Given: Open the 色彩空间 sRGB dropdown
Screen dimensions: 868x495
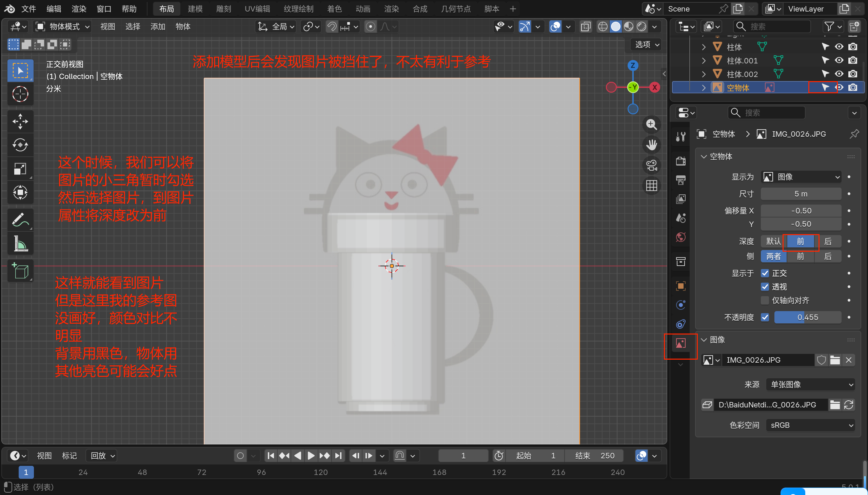Looking at the screenshot, I should click(x=810, y=425).
